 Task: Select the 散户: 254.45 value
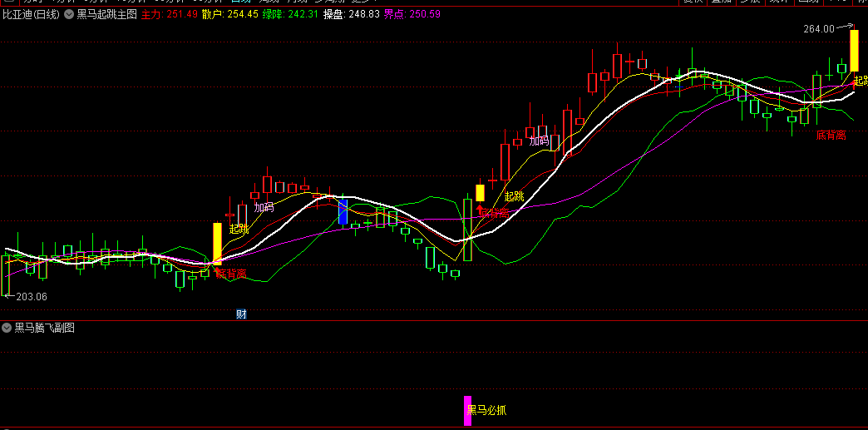coord(229,14)
